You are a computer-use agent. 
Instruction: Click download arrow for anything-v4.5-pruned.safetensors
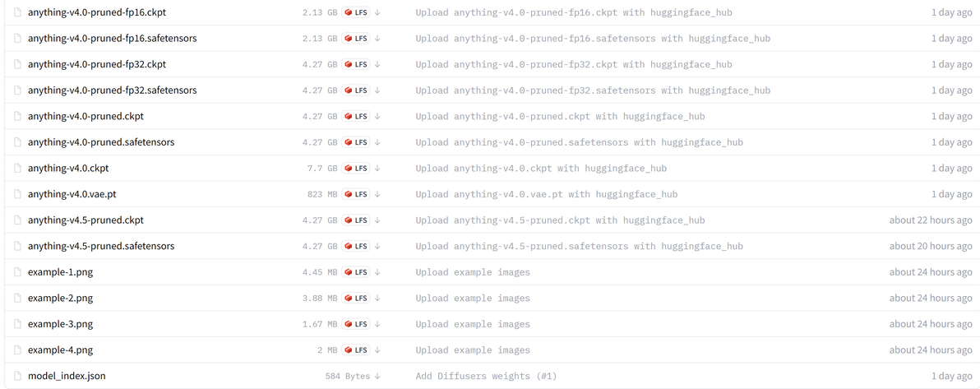click(377, 246)
